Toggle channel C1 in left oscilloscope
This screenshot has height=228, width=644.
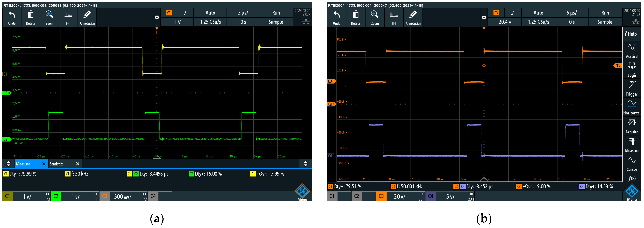point(8,196)
